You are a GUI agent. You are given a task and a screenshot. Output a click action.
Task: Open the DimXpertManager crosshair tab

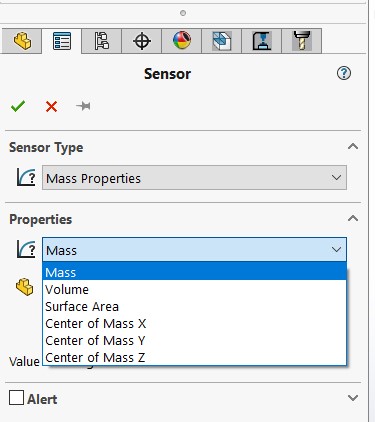click(x=142, y=41)
